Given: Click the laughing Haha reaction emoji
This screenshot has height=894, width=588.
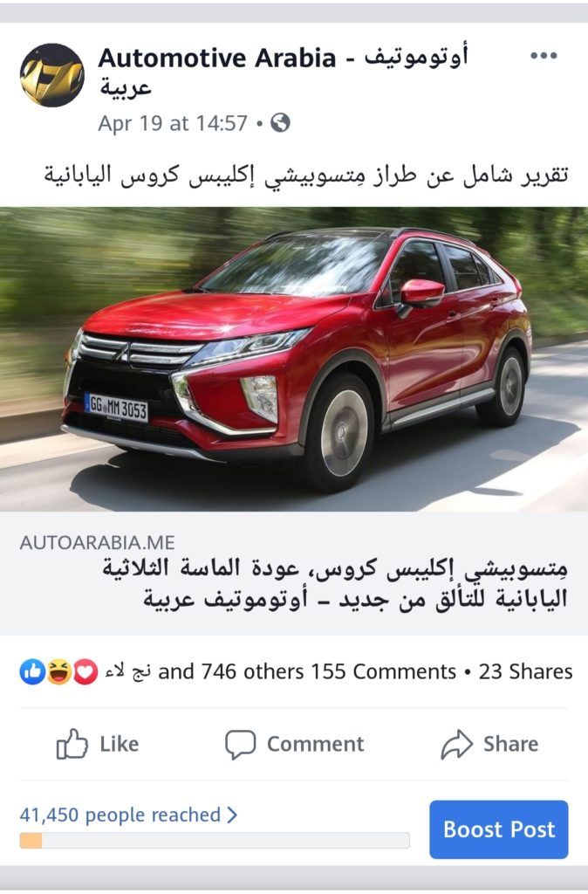Looking at the screenshot, I should tap(58, 671).
